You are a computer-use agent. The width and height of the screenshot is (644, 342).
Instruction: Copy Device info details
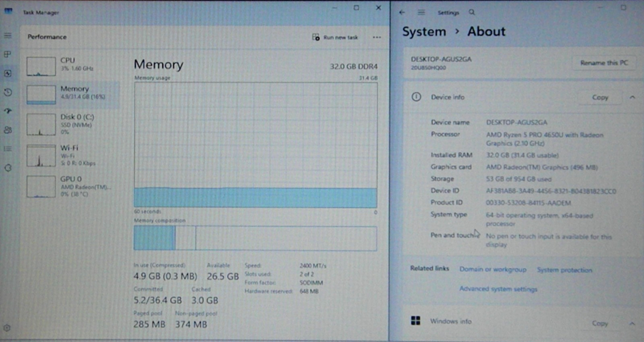pyautogui.click(x=600, y=97)
